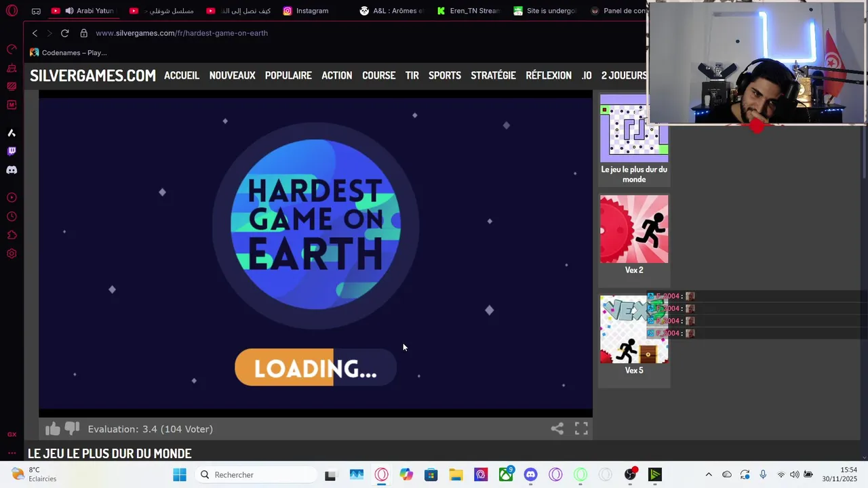Open Microsoft Store from the taskbar
The width and height of the screenshot is (868, 488).
(x=431, y=475)
